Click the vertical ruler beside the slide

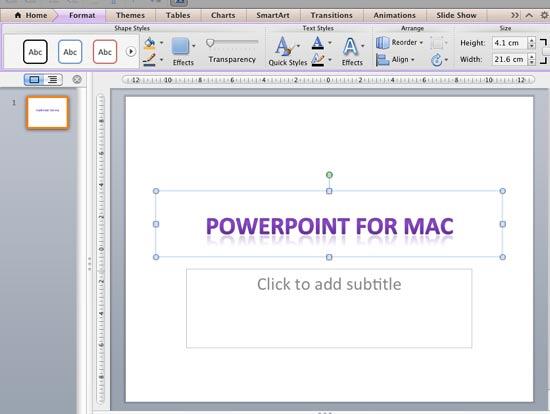click(x=101, y=249)
